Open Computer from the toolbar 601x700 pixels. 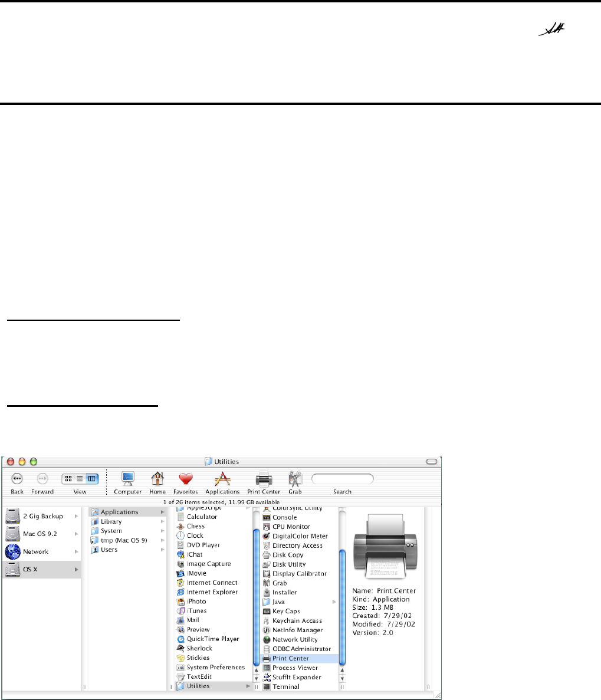[128, 482]
